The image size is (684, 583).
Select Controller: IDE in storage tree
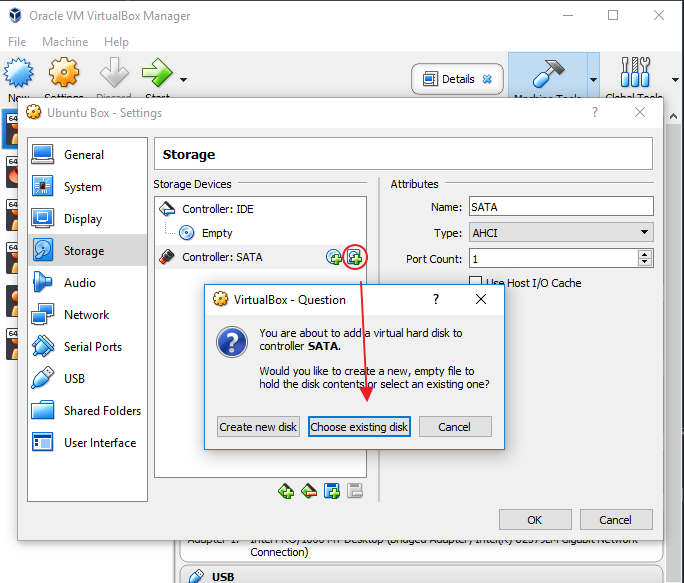click(260, 209)
